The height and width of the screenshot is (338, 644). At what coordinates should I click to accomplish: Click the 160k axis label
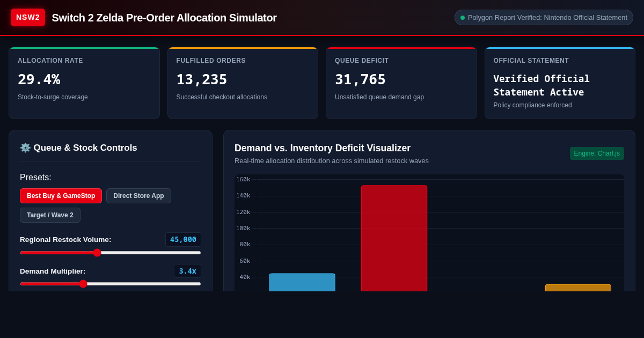(x=243, y=180)
